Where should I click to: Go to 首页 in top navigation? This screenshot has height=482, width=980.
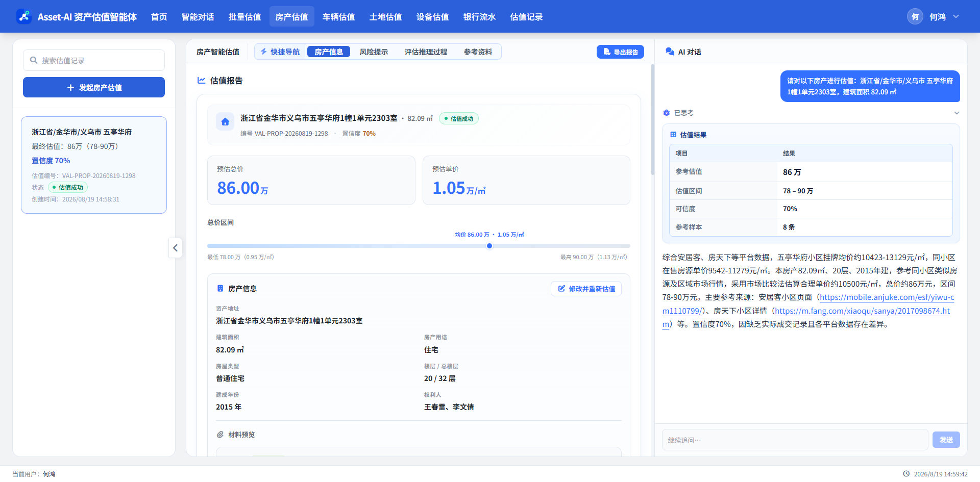point(159,17)
